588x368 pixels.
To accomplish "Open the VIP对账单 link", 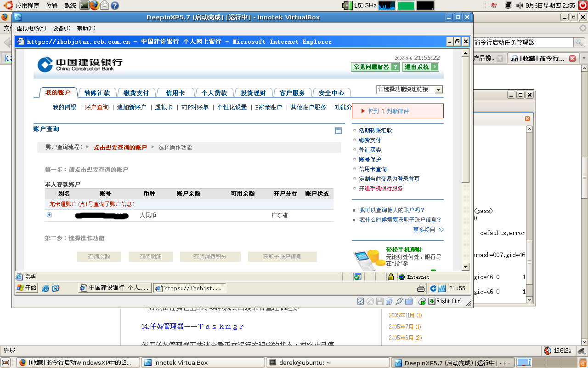I will [195, 107].
